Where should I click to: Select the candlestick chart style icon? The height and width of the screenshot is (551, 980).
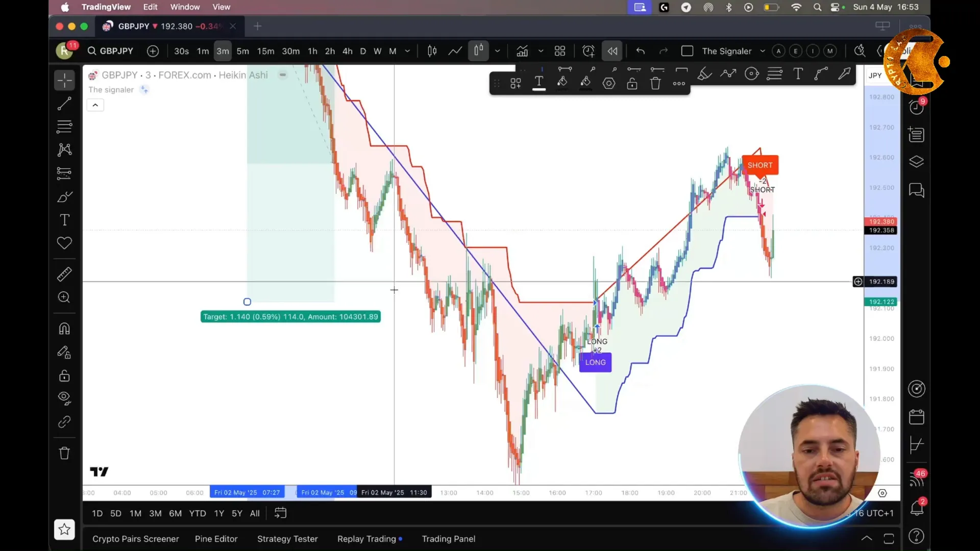point(432,51)
